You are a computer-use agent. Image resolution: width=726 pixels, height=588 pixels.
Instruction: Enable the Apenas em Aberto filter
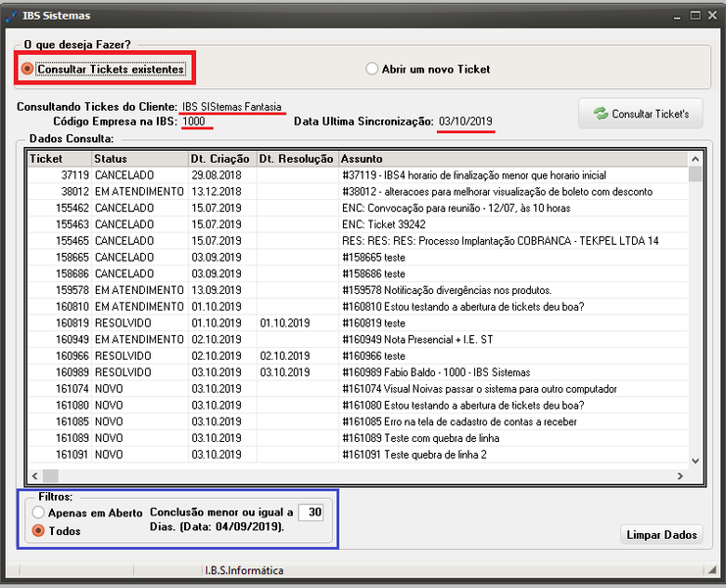[x=87, y=513]
